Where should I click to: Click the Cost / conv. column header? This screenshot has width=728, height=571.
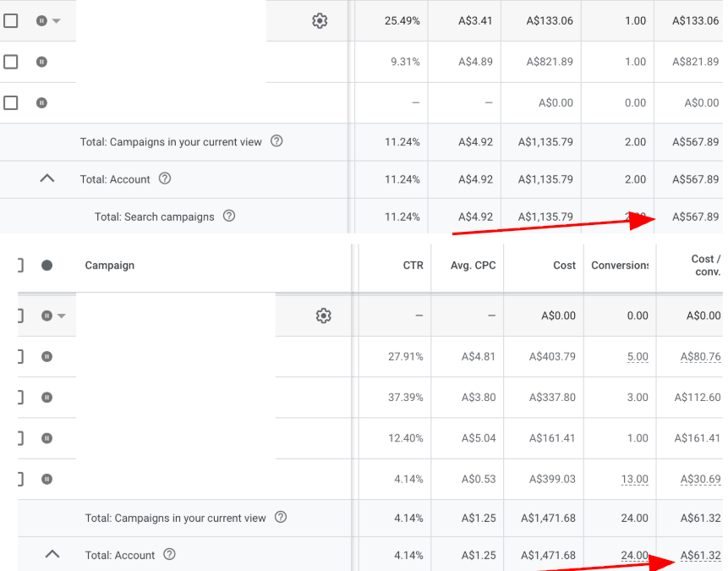point(705,266)
